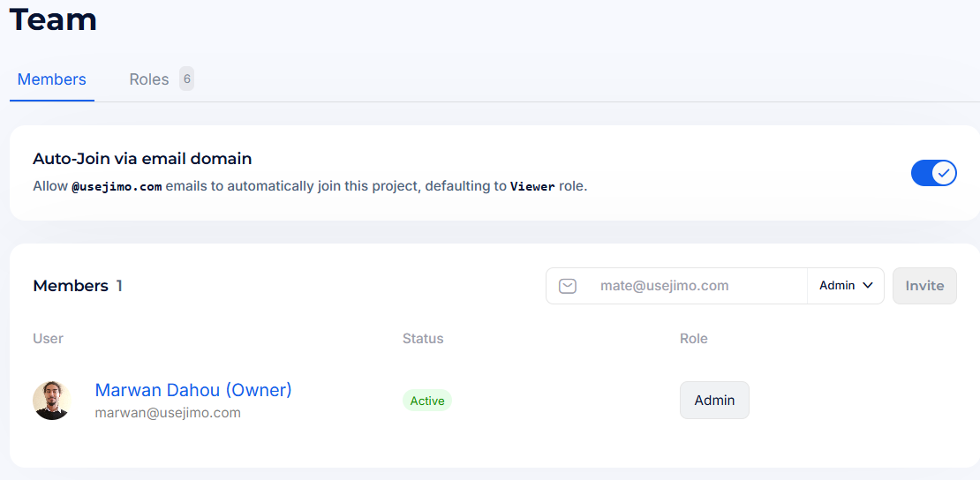Click the Role column header
This screenshot has height=480, width=980.
click(x=694, y=339)
